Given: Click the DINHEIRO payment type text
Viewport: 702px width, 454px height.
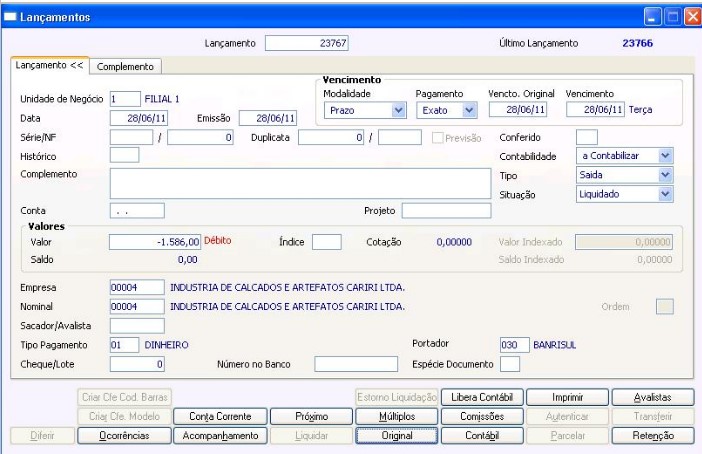Looking at the screenshot, I should 167,345.
